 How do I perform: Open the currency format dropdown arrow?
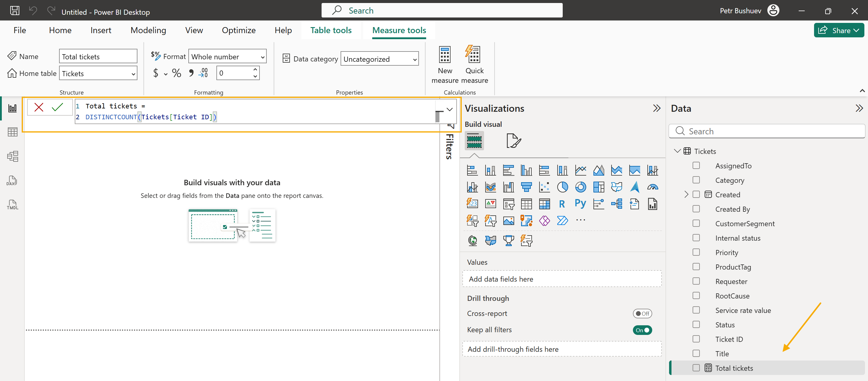165,74
